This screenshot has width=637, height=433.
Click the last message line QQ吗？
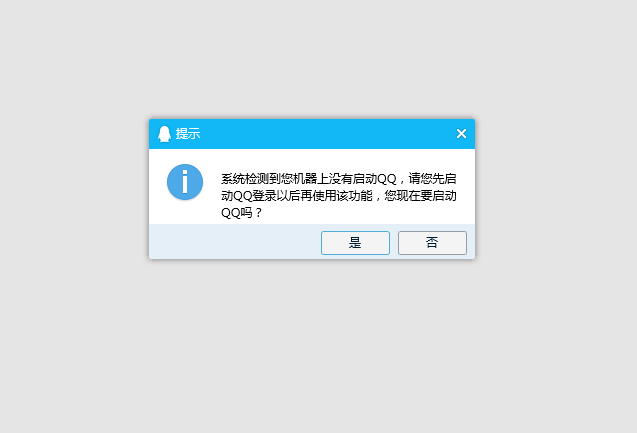242,212
